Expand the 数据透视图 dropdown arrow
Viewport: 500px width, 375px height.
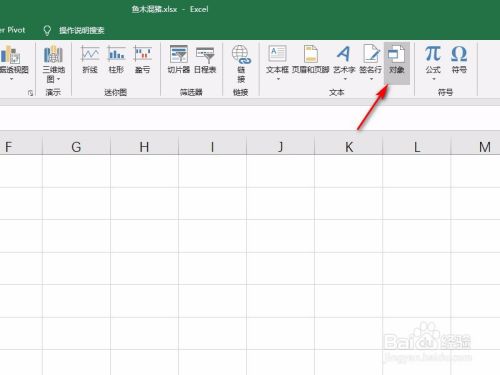click(x=12, y=79)
